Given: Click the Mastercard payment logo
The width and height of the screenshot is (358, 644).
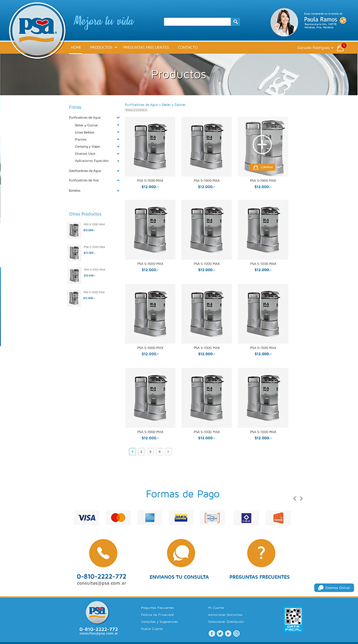Looking at the screenshot, I should point(118,518).
